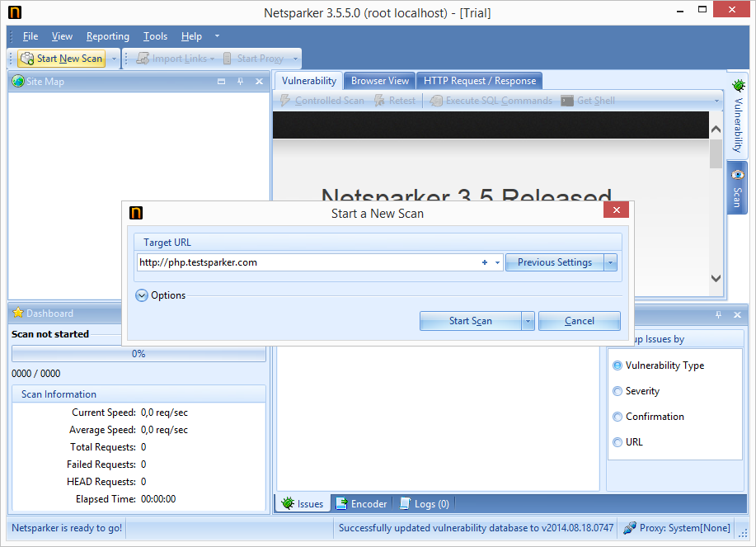
Task: Click 'Netsparker is ready to go!' status text
Action: pos(67,528)
